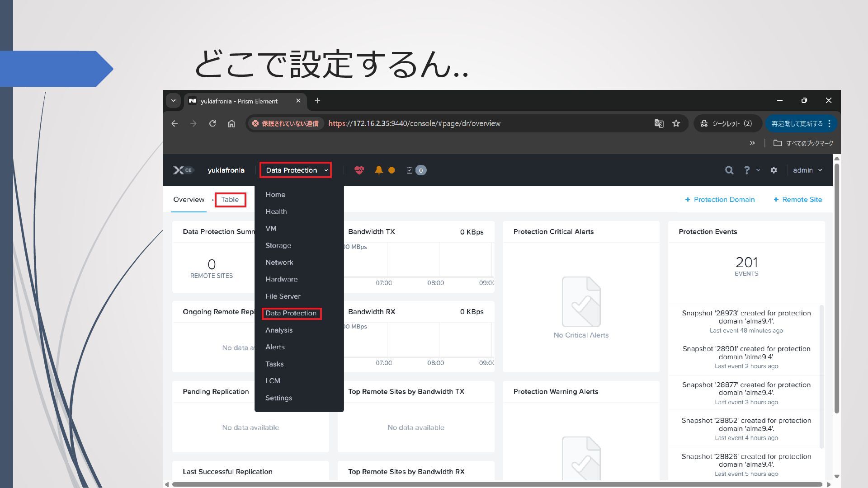Image resolution: width=868 pixels, height=488 pixels.
Task: Show hidden bookmarks with double chevron
Action: [x=752, y=143]
